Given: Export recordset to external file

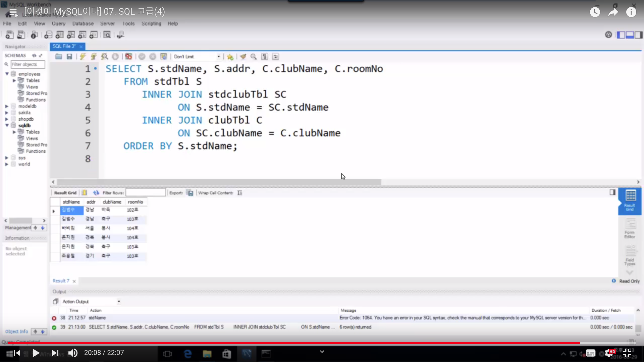Looking at the screenshot, I should point(190,193).
